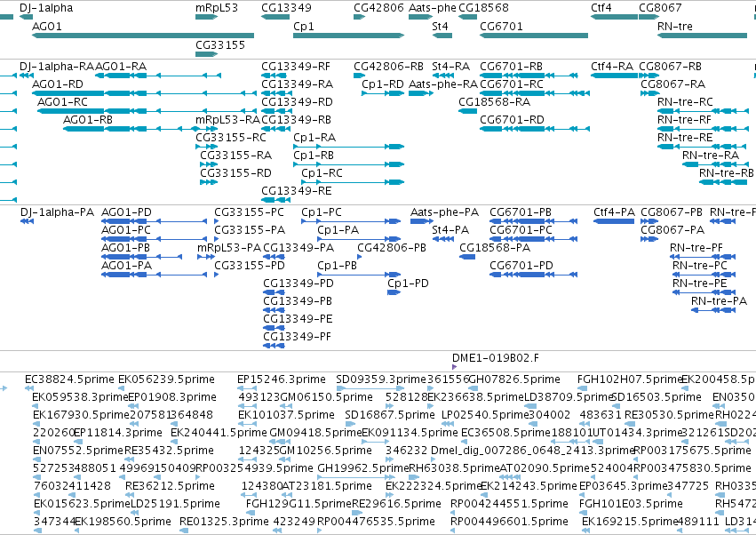Select the EK101037.5prime EST label
This screenshot has width=756, height=535.
click(x=286, y=415)
